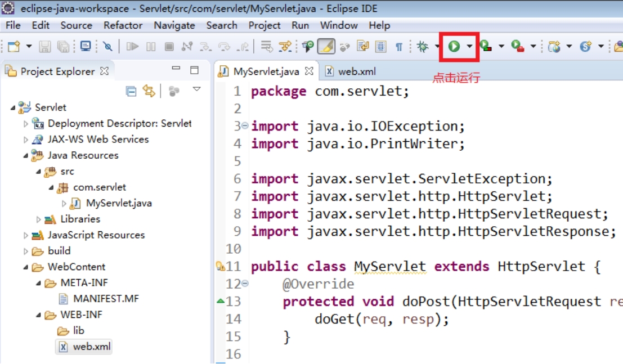The height and width of the screenshot is (364, 623).
Task: Click the Disconnect debug icon
Action: click(187, 47)
